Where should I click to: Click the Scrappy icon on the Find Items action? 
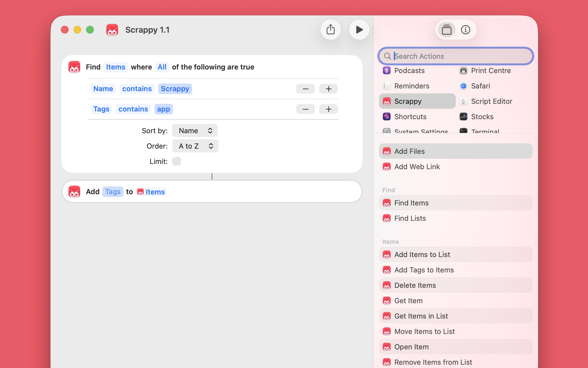[x=74, y=67]
